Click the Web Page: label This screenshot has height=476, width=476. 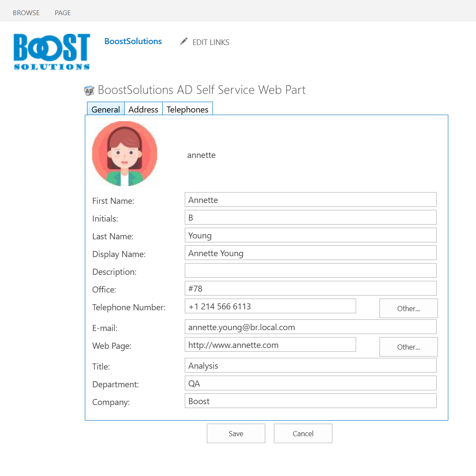tap(112, 346)
